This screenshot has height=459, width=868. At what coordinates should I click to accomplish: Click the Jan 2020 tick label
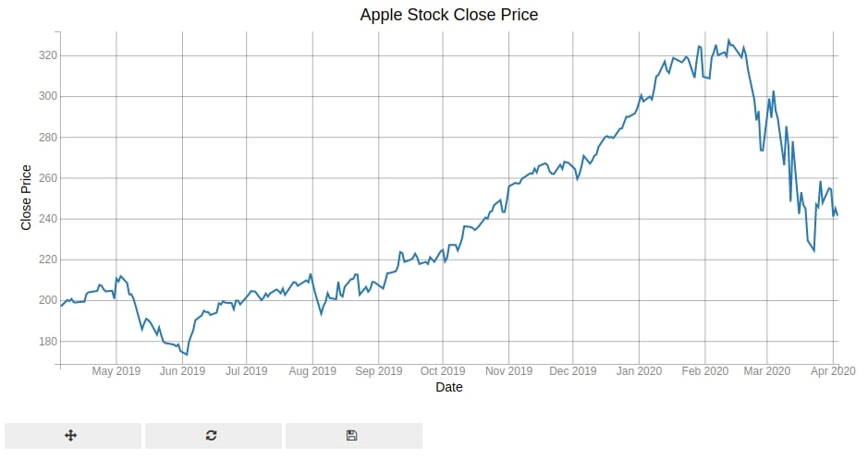[x=639, y=371]
